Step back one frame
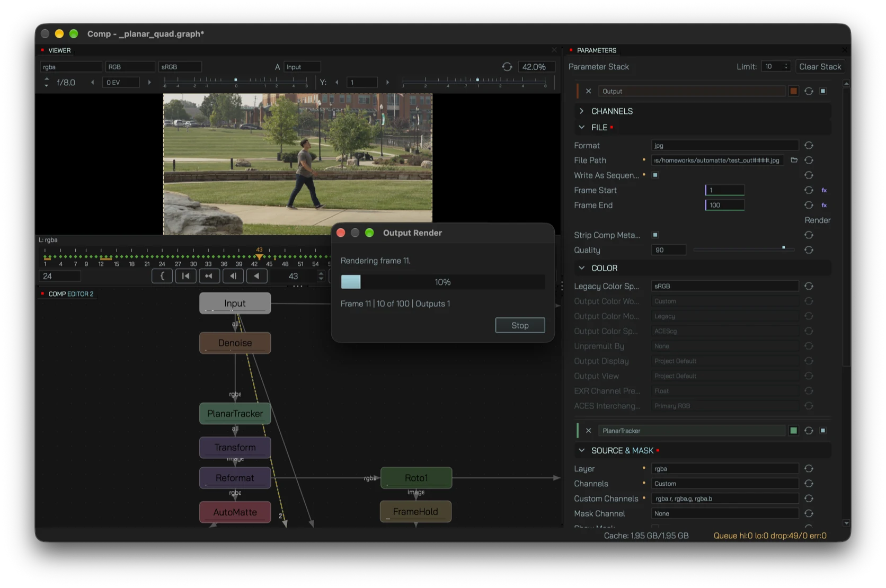 233,276
